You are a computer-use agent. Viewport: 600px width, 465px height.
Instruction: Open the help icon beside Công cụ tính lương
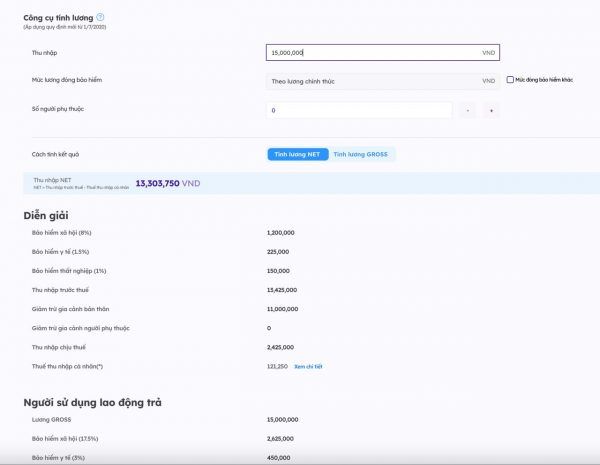(100, 17)
